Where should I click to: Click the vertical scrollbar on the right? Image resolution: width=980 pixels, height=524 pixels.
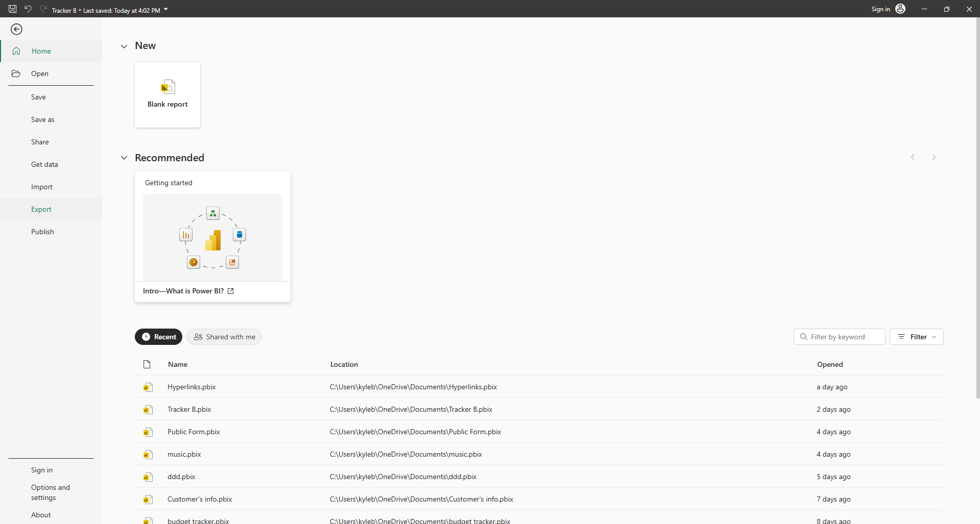point(977,208)
